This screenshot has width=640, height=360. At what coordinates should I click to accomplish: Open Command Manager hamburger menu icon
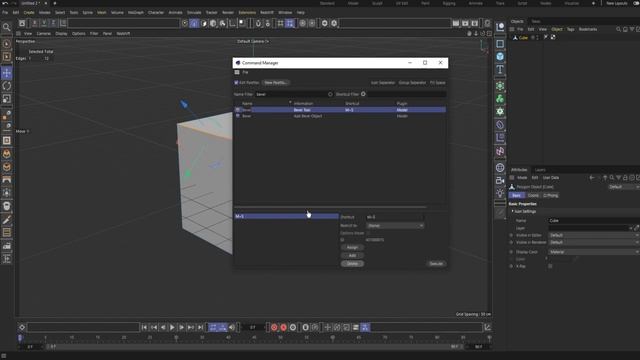pos(237,72)
